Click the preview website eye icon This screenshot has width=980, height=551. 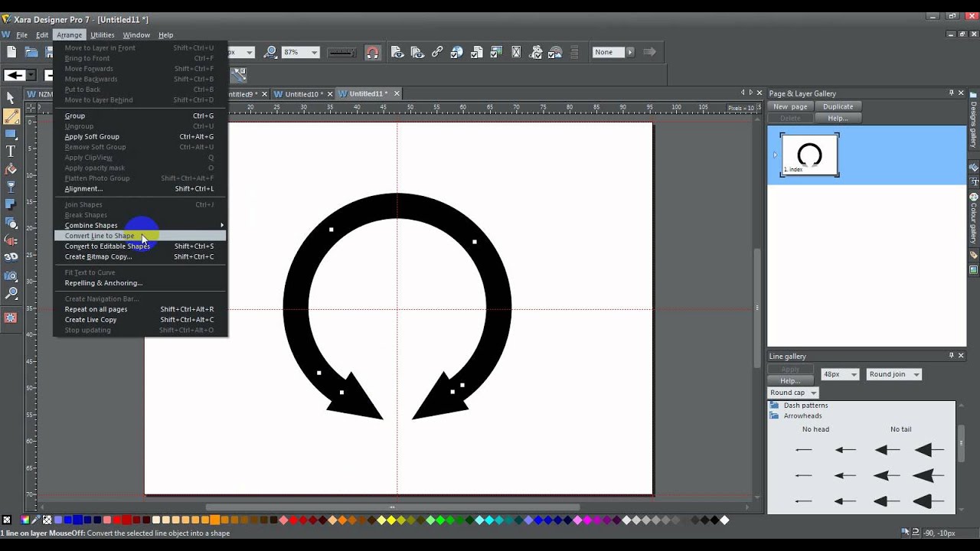417,52
